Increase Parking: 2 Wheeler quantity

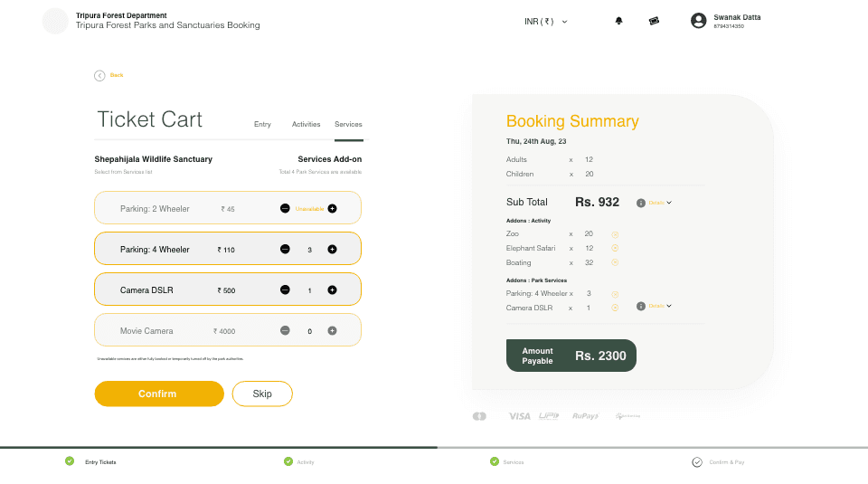click(x=332, y=208)
